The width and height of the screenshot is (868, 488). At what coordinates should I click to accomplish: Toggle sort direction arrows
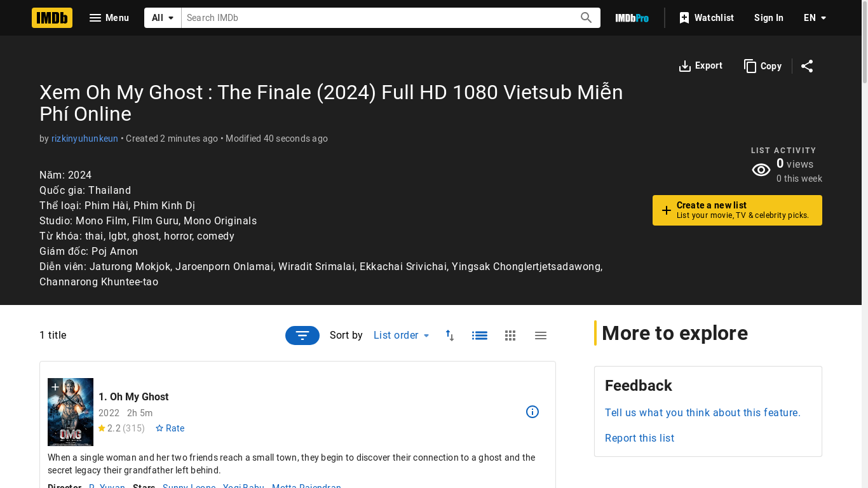[450, 335]
